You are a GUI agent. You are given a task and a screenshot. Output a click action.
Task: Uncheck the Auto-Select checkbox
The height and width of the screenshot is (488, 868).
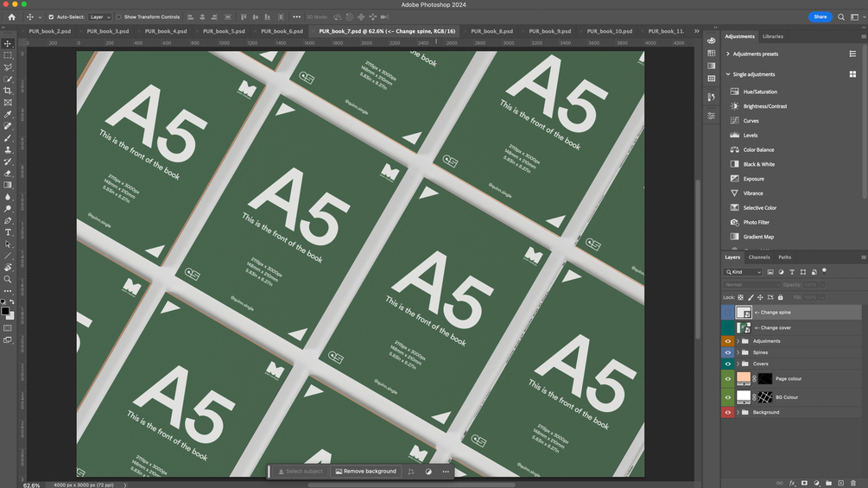coord(51,17)
